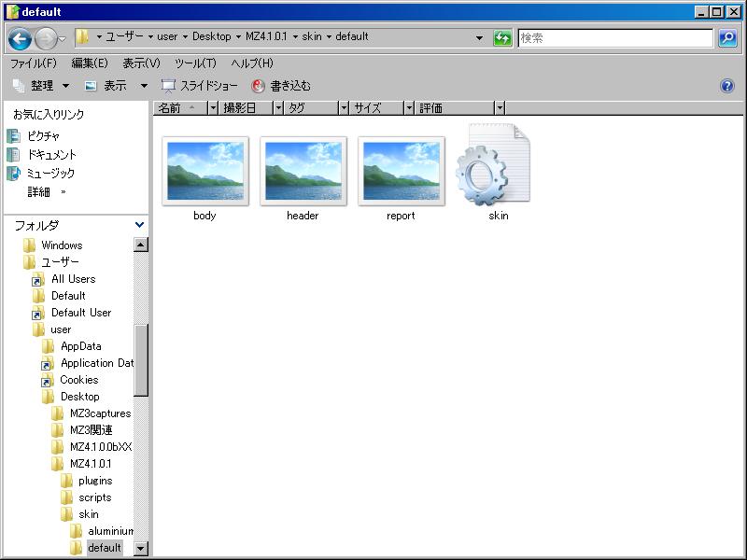Collapse the フォルダ folders pane chevron
The height and width of the screenshot is (560, 747).
(140, 225)
